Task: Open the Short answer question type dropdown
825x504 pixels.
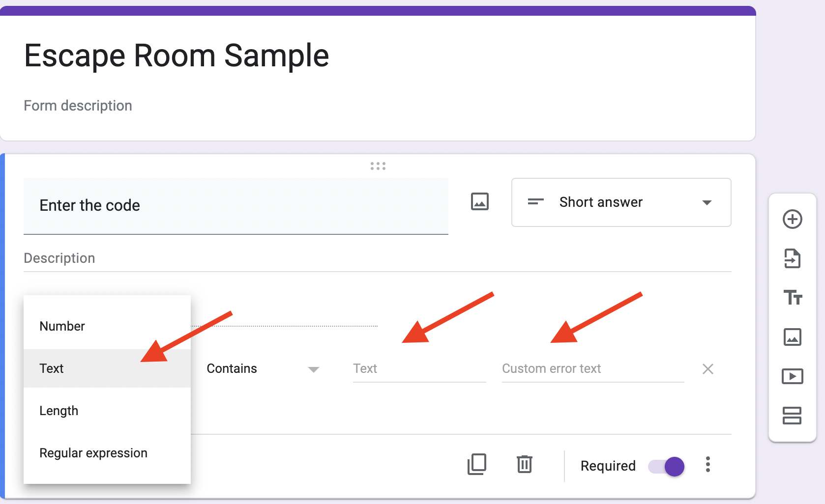Action: [620, 202]
